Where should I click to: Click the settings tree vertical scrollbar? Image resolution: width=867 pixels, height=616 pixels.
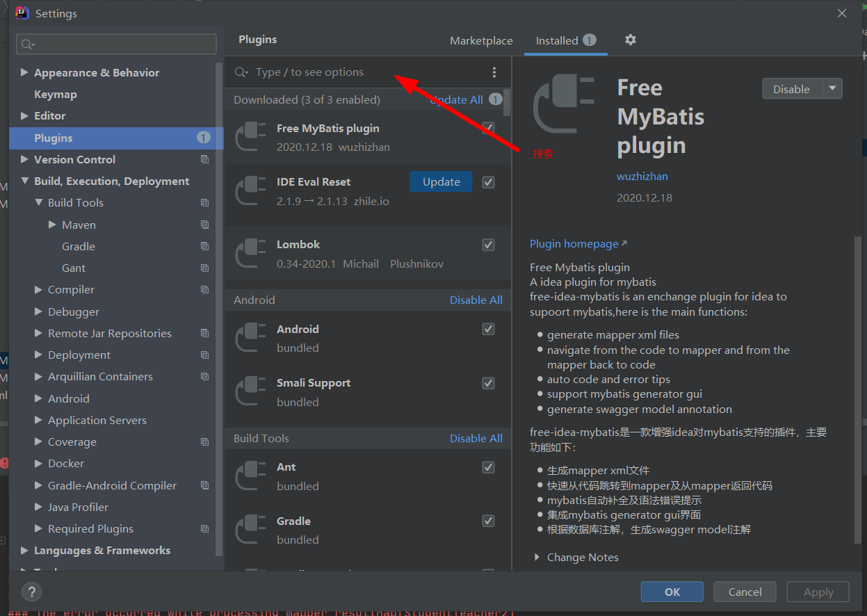[x=220, y=309]
